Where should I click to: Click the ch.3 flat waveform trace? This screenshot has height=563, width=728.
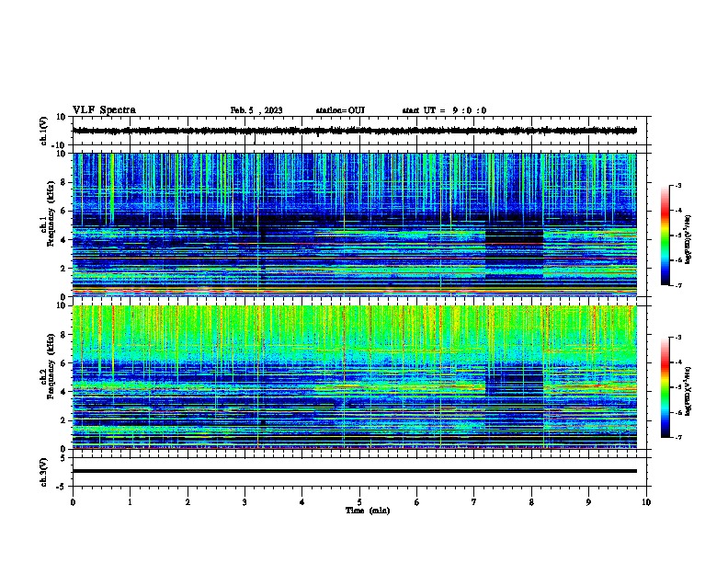pyautogui.click(x=354, y=471)
